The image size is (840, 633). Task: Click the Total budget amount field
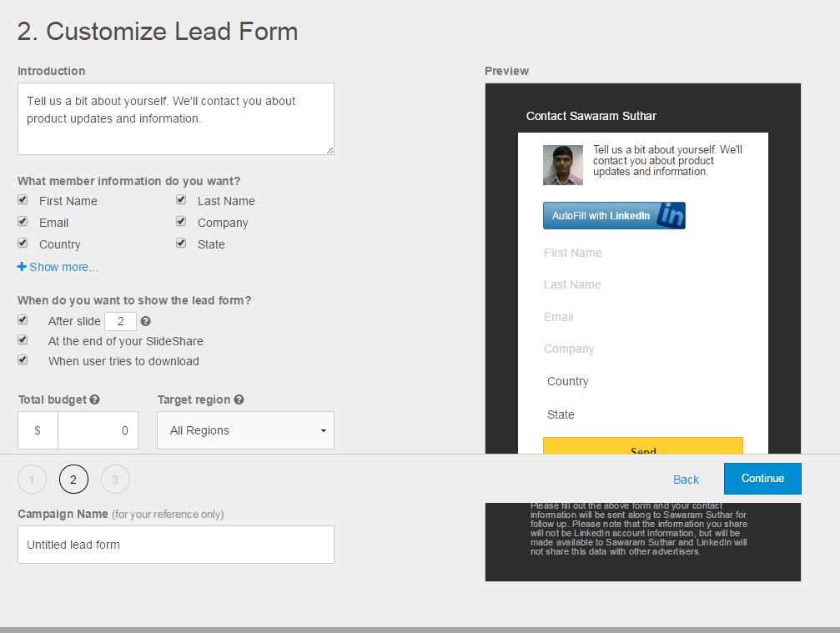(x=98, y=430)
